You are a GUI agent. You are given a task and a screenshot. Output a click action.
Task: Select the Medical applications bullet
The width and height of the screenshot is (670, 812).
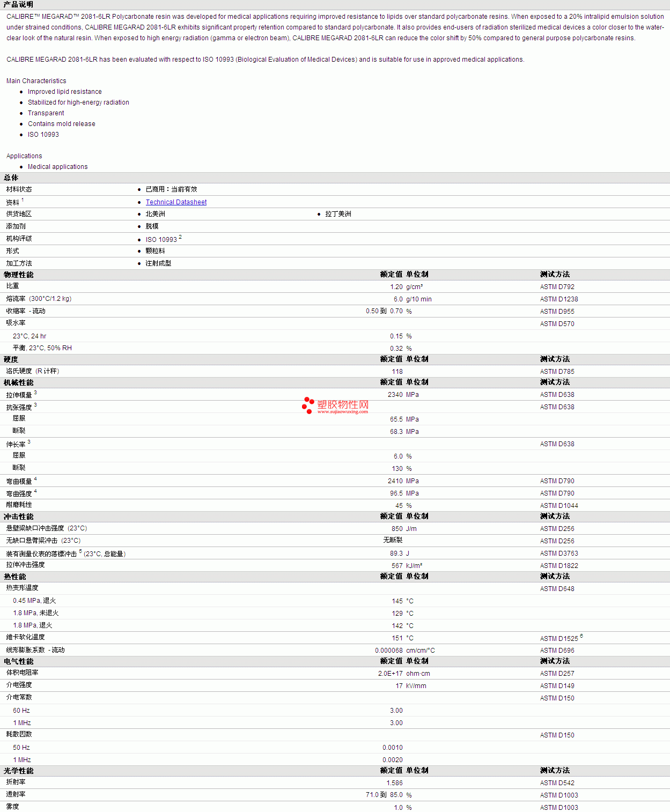tap(58, 167)
